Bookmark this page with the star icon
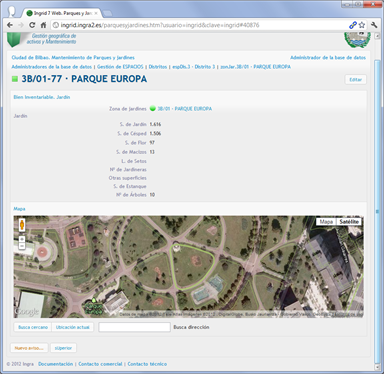This screenshot has height=374, width=384. click(362, 25)
